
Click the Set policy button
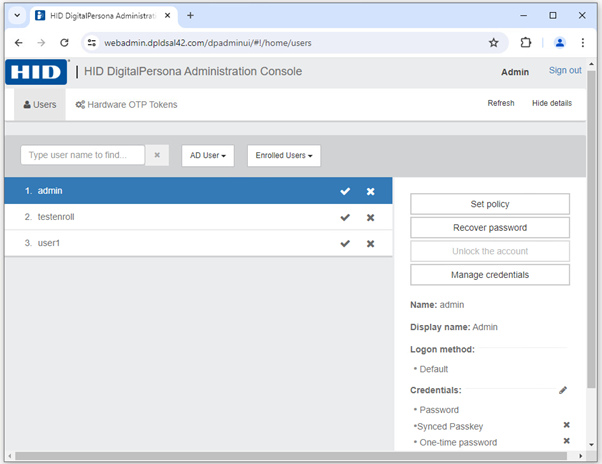[490, 204]
